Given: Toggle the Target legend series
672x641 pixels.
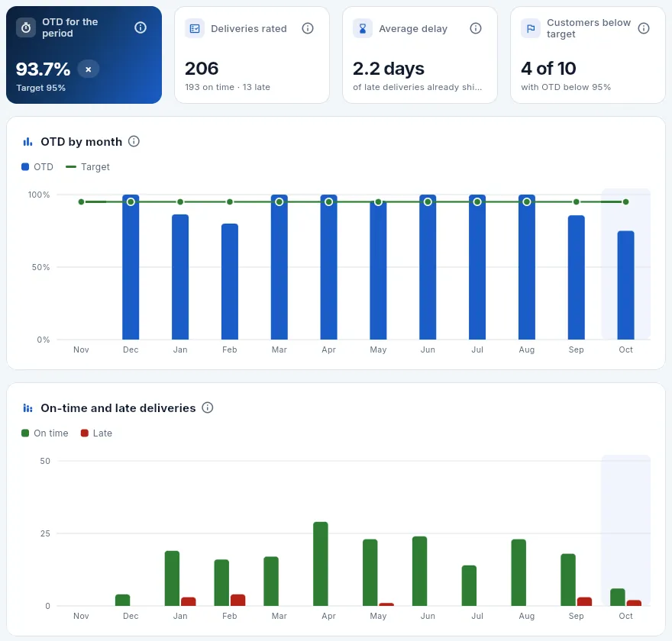Looking at the screenshot, I should pyautogui.click(x=87, y=167).
